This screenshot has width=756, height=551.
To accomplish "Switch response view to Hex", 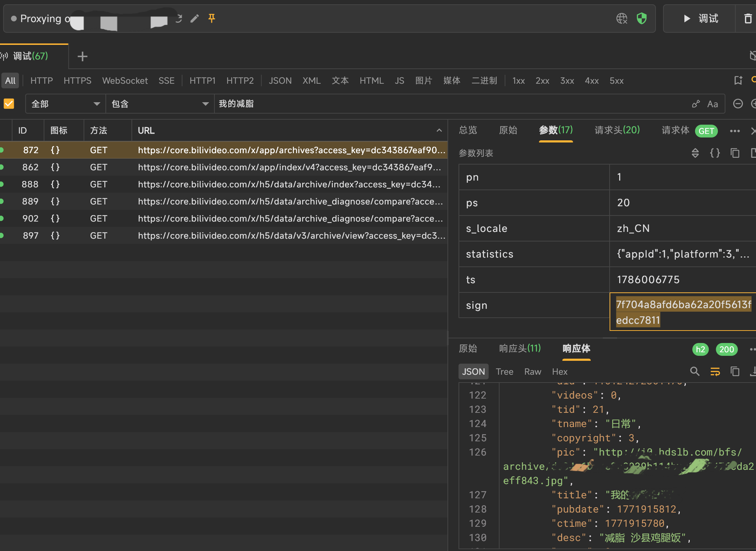I will click(x=559, y=371).
